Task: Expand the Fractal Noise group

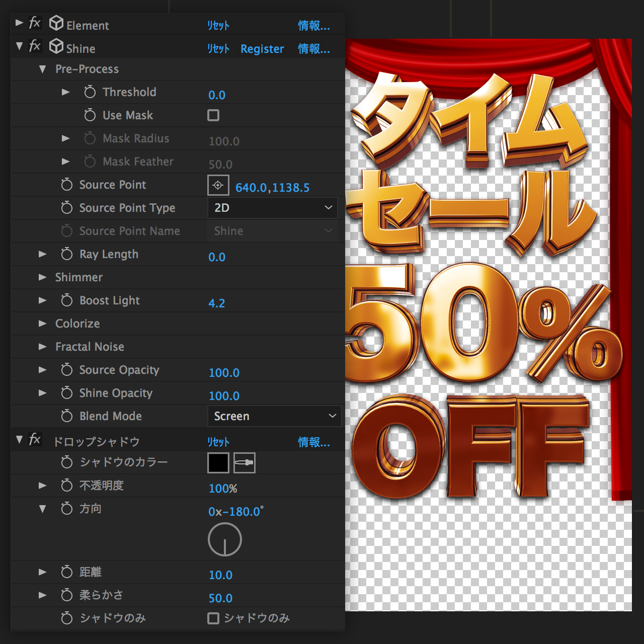Action: (x=43, y=347)
